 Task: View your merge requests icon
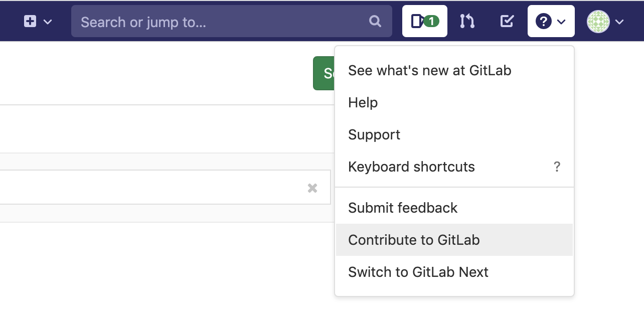tap(467, 21)
